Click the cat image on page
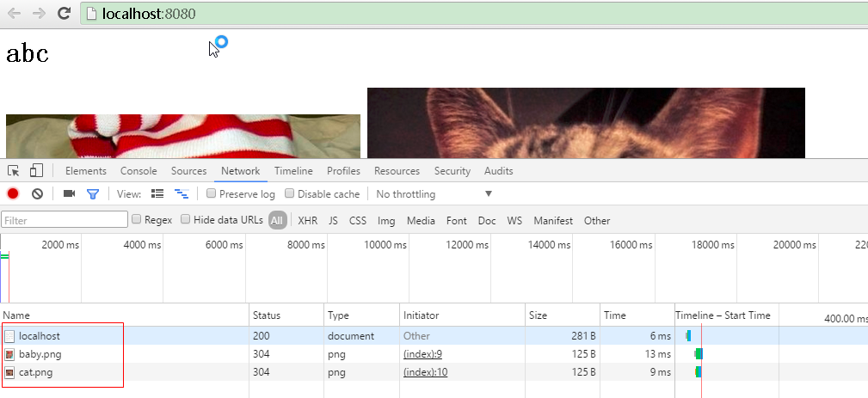Screen dimensions: 868x398 tap(586, 123)
